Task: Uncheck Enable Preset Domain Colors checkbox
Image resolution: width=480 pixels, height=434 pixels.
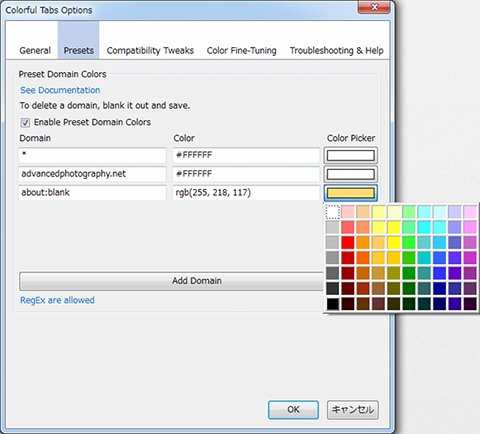Action: tap(25, 123)
